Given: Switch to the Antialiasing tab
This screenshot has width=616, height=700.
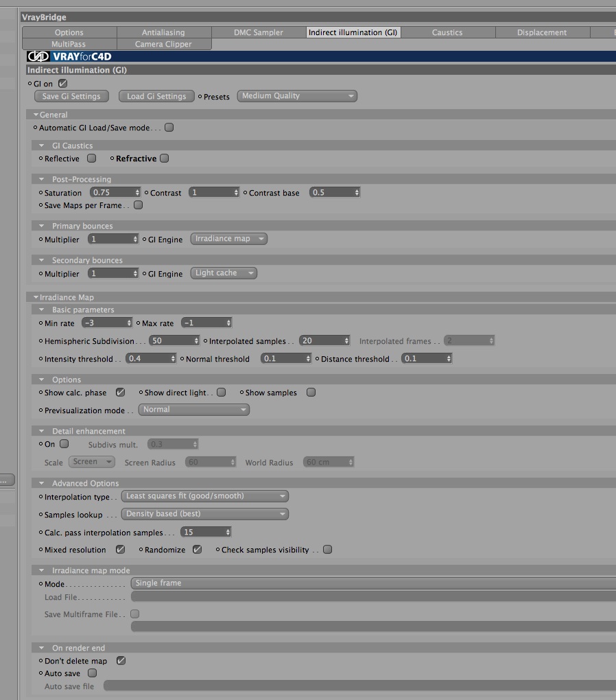Looking at the screenshot, I should point(164,32).
